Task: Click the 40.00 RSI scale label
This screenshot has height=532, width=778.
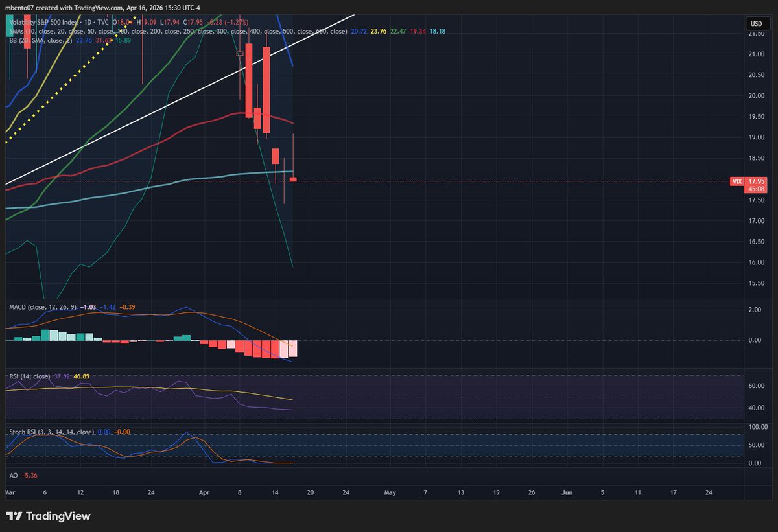Action: [x=757, y=408]
